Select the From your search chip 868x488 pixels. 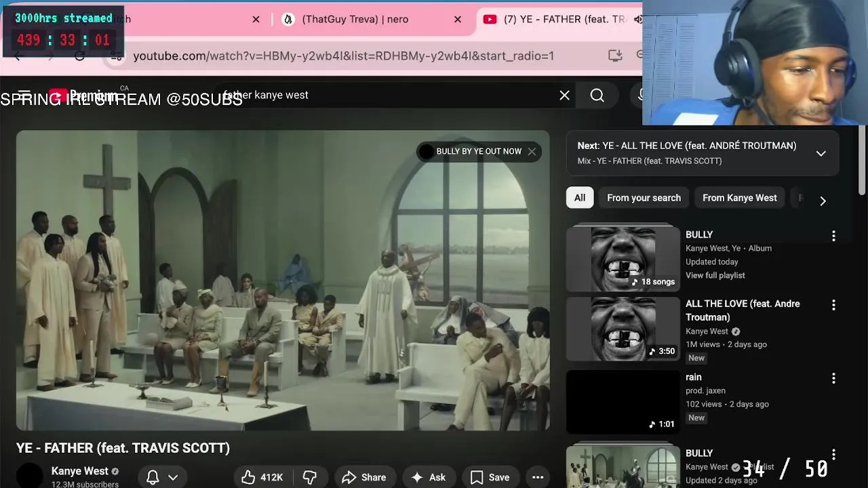[x=644, y=198]
